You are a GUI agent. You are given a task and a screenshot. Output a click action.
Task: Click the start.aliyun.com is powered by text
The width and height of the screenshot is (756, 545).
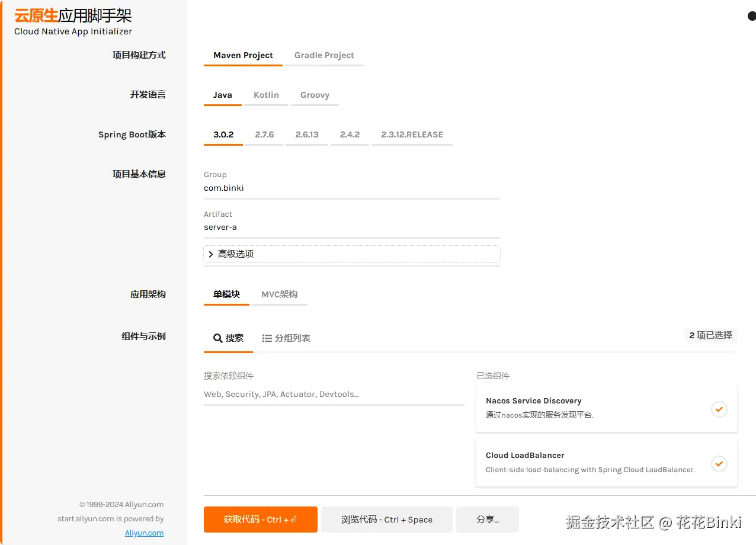111,519
